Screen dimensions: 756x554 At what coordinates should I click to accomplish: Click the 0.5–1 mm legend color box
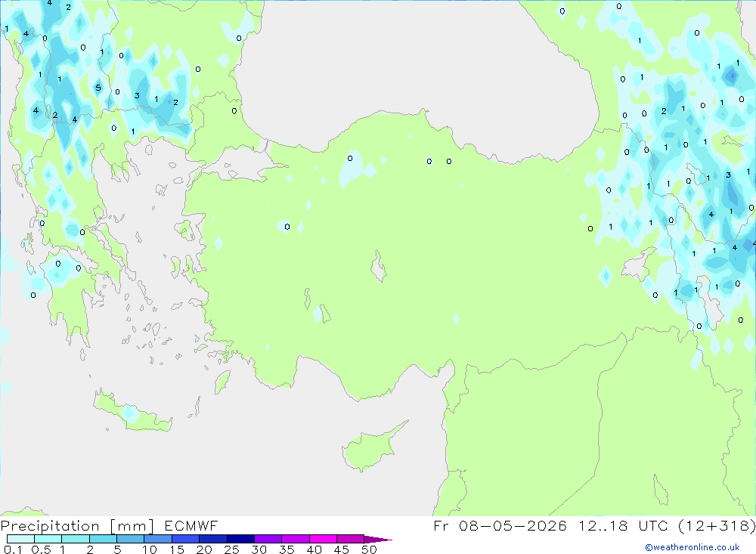[48, 539]
